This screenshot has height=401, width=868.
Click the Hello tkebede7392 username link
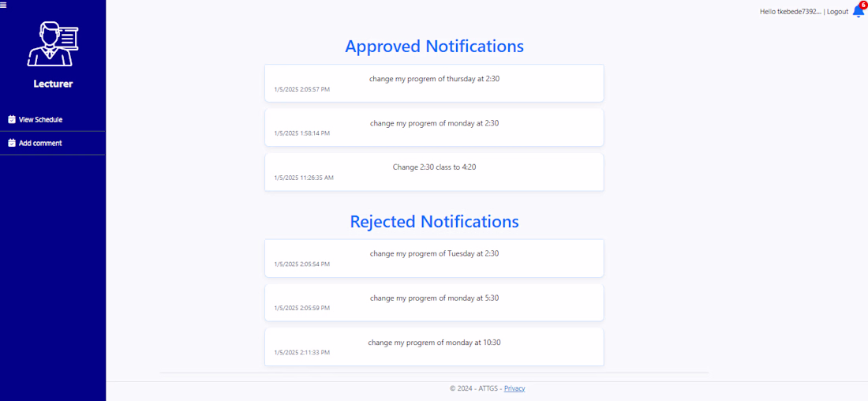coord(790,12)
